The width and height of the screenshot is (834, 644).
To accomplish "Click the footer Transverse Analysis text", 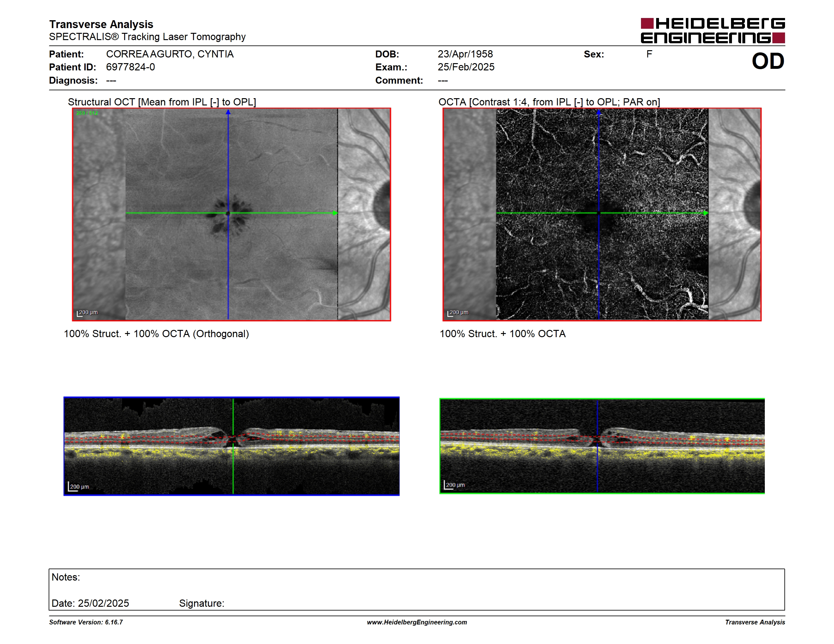I will click(755, 622).
